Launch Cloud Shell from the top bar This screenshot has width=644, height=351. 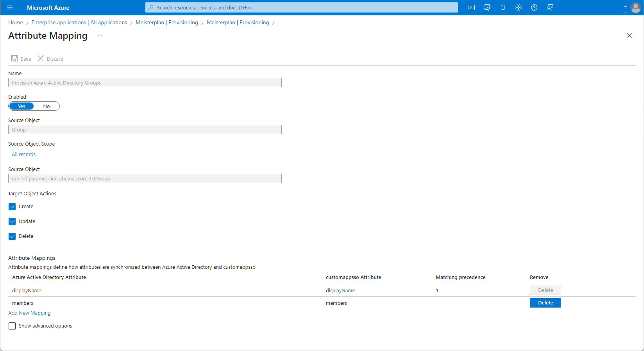[472, 7]
